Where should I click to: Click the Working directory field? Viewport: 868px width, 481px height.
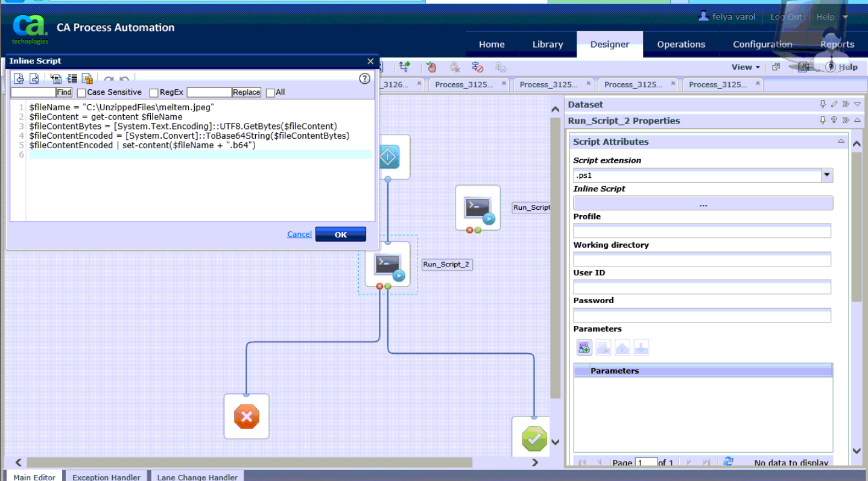(x=702, y=259)
